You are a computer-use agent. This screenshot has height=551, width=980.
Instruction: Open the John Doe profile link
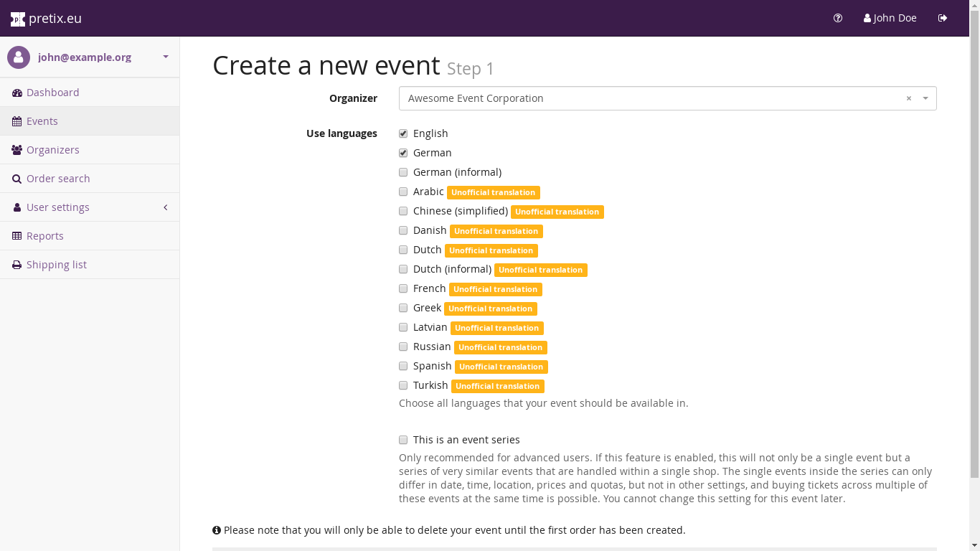(x=890, y=18)
